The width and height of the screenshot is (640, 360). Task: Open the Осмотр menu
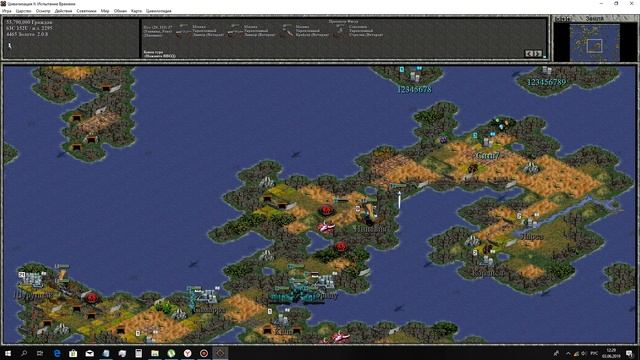[x=43, y=11]
